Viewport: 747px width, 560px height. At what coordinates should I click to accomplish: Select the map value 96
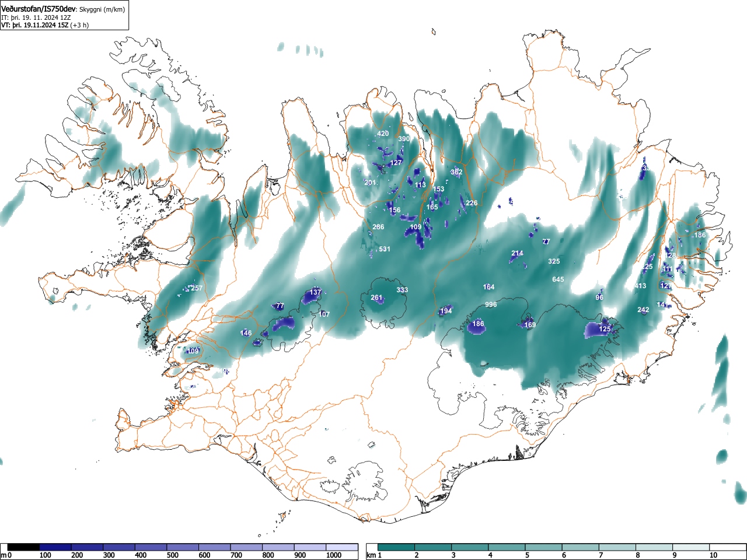599,297
